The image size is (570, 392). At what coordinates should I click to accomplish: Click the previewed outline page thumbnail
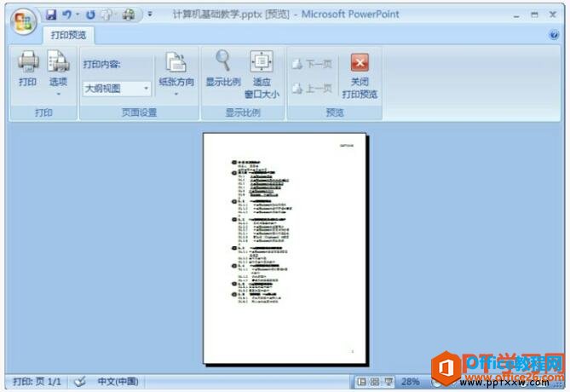point(285,248)
